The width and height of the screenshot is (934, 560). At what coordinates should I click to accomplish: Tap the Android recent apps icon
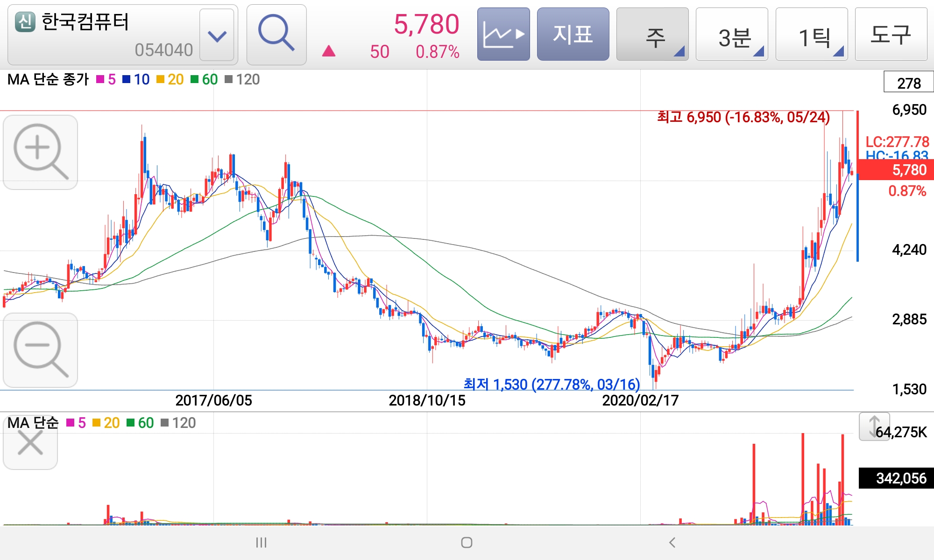click(x=261, y=542)
